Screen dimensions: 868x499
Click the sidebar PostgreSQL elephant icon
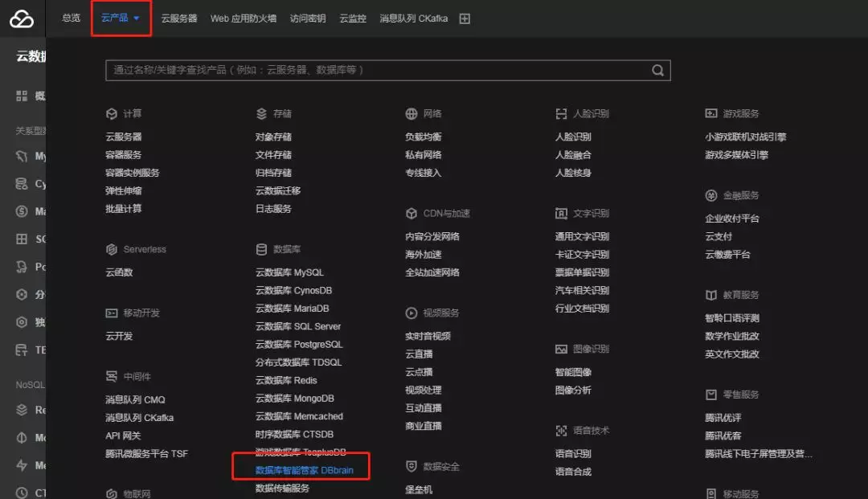pyautogui.click(x=22, y=267)
